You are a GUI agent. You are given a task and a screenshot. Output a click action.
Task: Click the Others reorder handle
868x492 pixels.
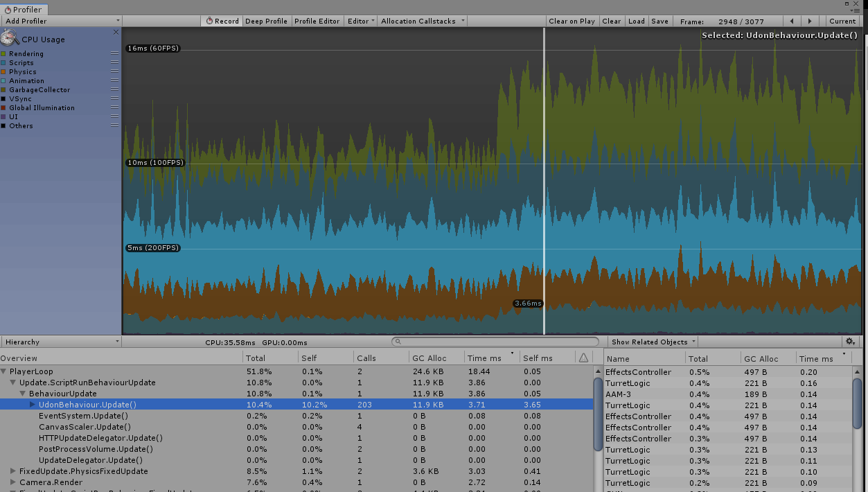click(x=114, y=125)
